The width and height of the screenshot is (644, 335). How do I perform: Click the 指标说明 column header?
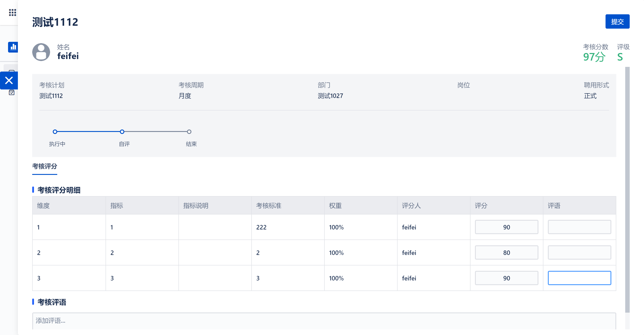215,206
